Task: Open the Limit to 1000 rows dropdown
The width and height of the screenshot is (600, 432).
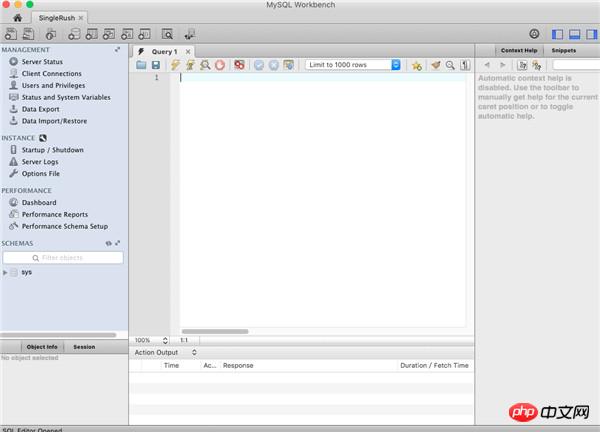Action: (x=353, y=65)
